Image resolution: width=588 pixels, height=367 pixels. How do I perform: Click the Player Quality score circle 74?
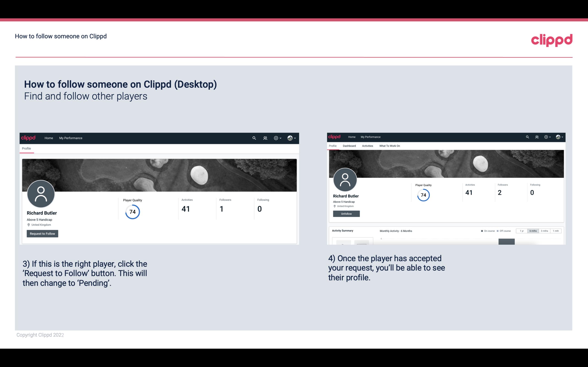pos(132,212)
